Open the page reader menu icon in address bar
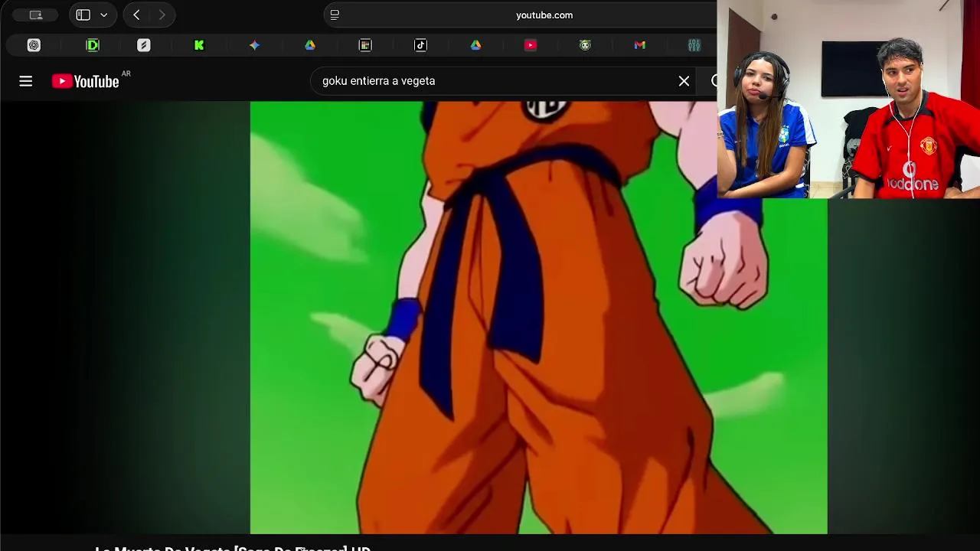The image size is (980, 551). click(x=335, y=15)
